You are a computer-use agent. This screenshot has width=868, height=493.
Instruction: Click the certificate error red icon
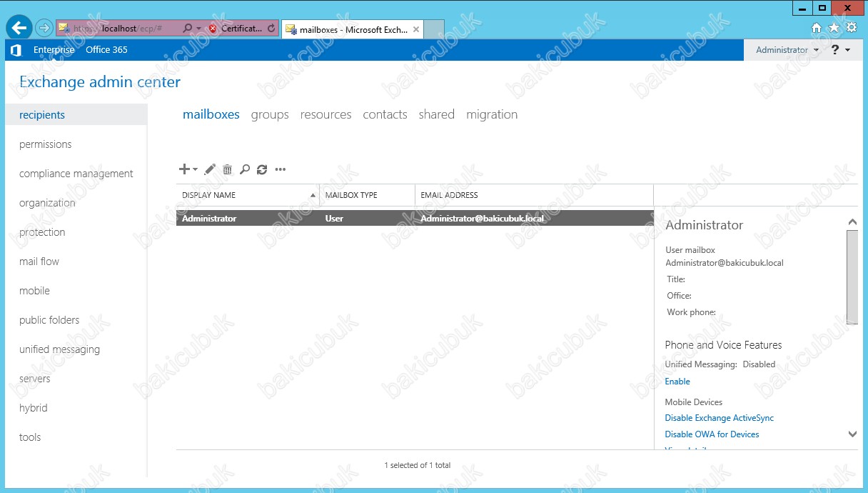pos(213,29)
